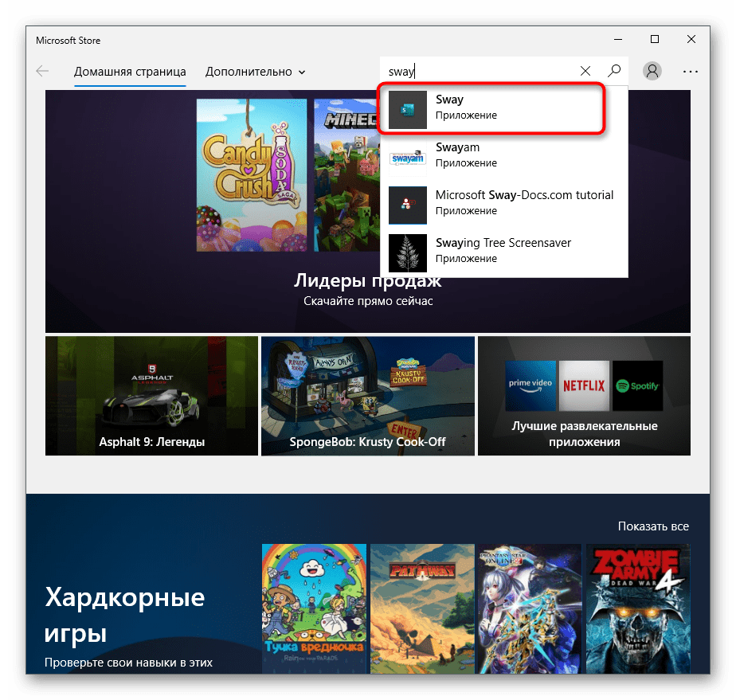Image resolution: width=736 pixels, height=700 pixels.
Task: Click the magnifying glass search icon
Action: pos(614,72)
